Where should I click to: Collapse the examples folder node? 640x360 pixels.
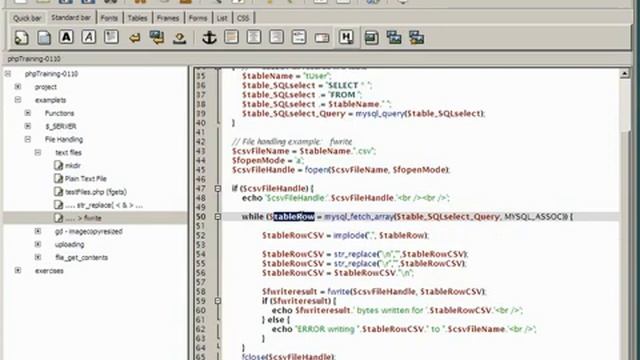tap(18, 100)
